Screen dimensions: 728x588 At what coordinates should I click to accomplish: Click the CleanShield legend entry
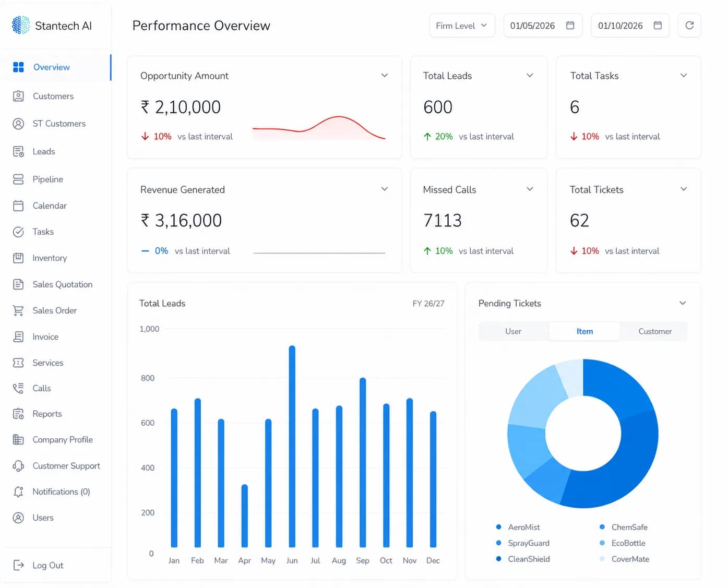point(523,559)
